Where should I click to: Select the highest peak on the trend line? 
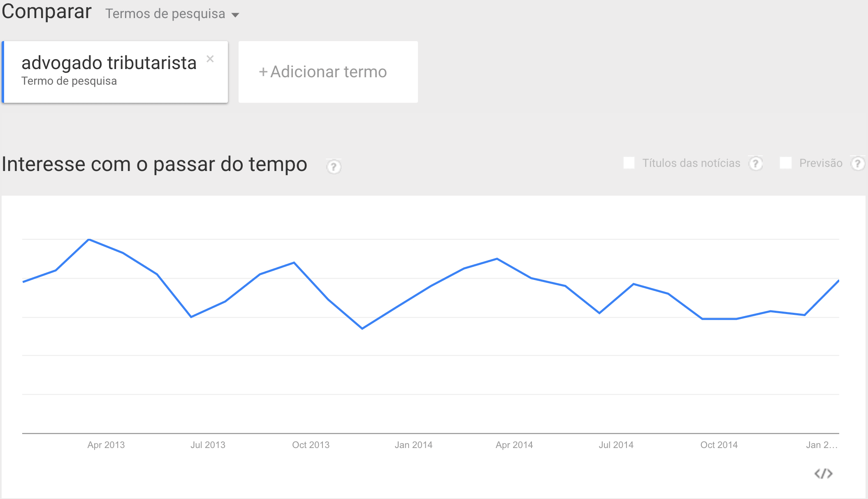pyautogui.click(x=89, y=239)
